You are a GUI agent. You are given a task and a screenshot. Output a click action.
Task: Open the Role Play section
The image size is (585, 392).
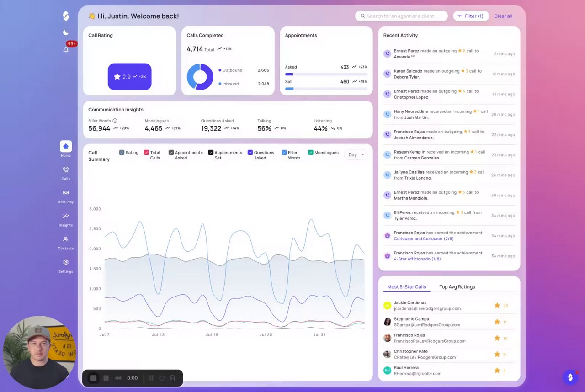point(66,193)
